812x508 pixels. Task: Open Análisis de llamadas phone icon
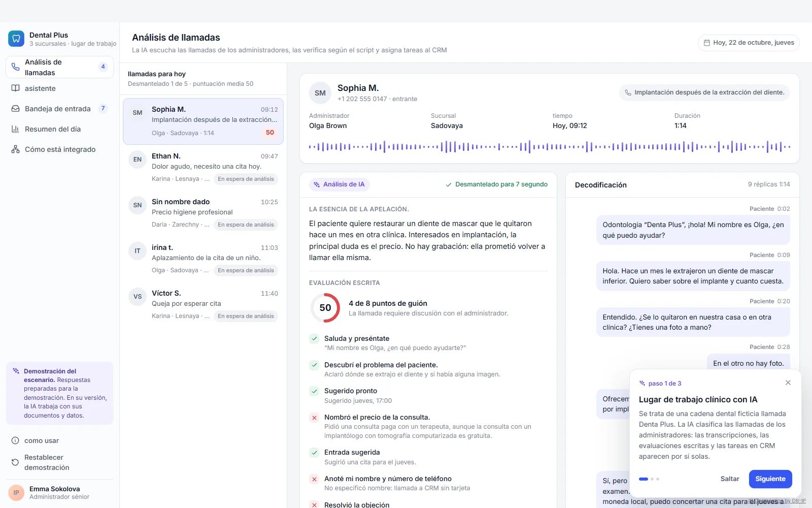tap(16, 67)
